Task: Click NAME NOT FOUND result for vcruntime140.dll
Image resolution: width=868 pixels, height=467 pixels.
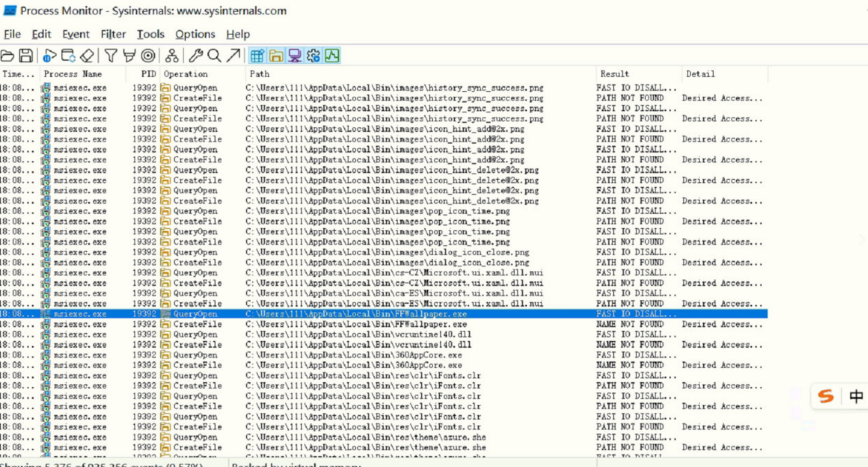Action: click(630, 344)
